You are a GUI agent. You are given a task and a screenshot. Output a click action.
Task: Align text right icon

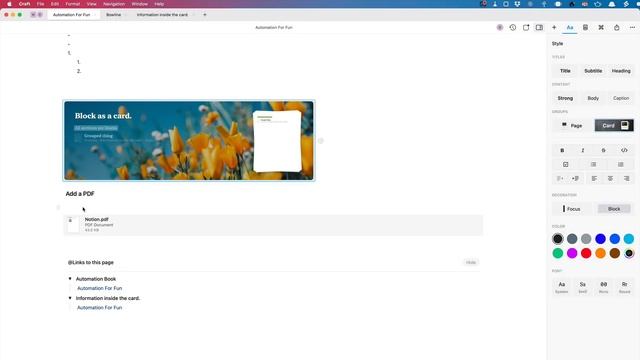(x=626, y=178)
